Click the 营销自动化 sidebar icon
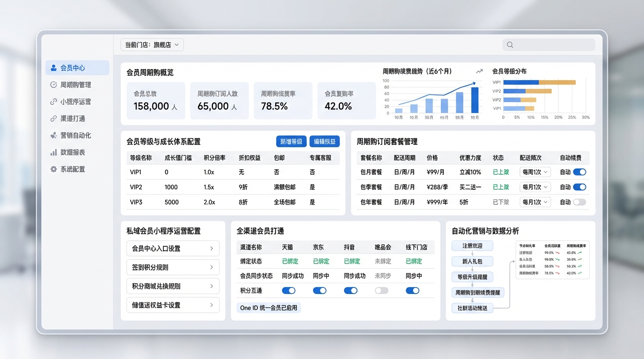The image size is (644, 359). coord(53,136)
